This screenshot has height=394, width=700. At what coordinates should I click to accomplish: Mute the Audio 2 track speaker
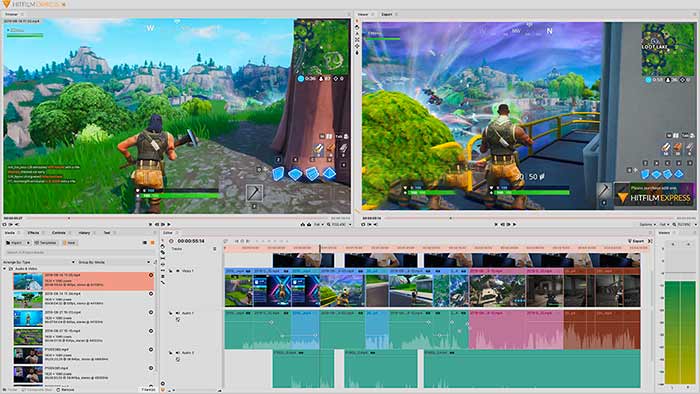(x=178, y=353)
